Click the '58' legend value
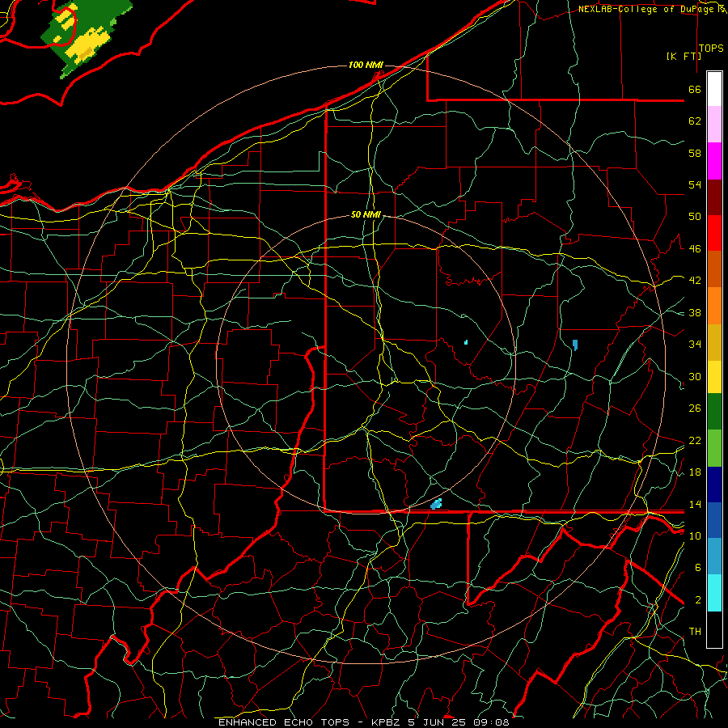The height and width of the screenshot is (728, 728). click(x=695, y=153)
